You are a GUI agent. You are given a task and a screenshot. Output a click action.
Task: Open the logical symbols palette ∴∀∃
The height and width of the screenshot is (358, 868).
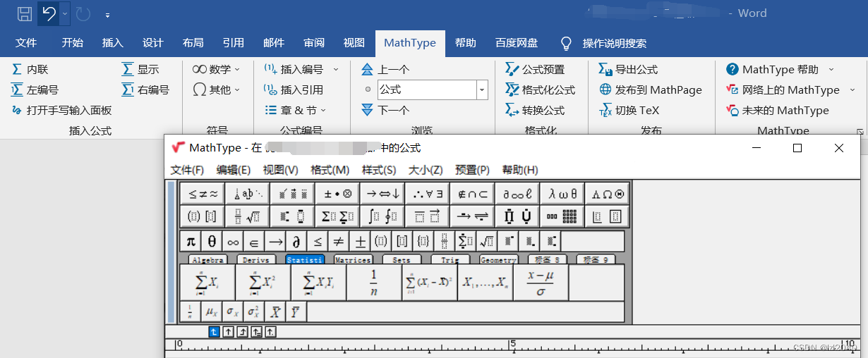coord(428,193)
